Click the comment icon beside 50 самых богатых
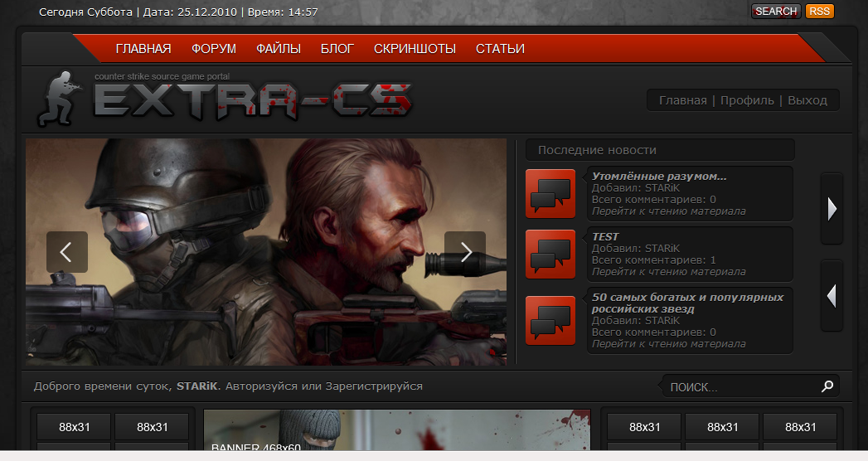The width and height of the screenshot is (868, 461). point(550,320)
